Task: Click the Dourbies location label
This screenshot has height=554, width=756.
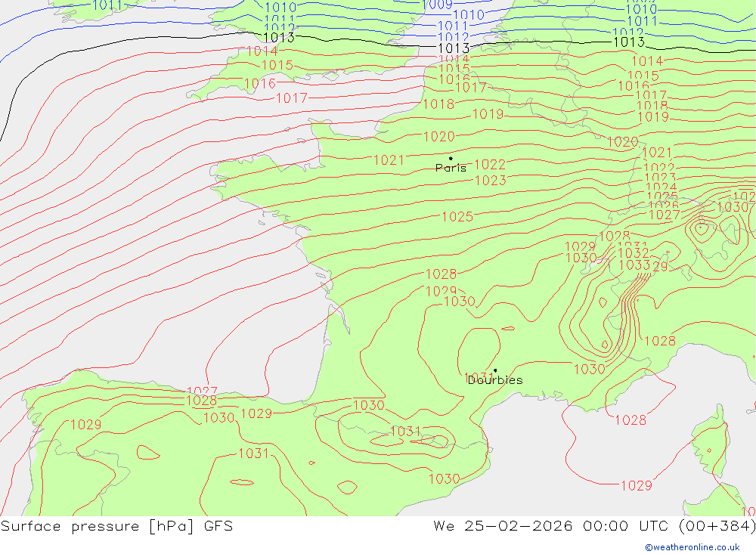Action: click(x=495, y=380)
